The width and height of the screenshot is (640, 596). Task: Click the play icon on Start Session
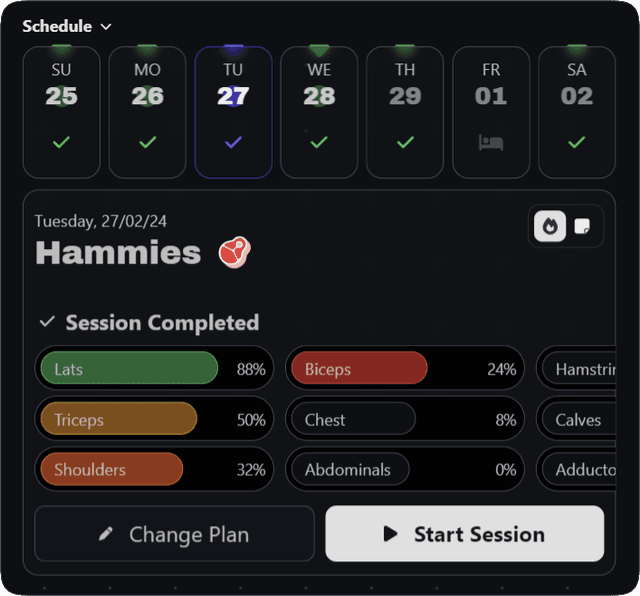(x=391, y=534)
